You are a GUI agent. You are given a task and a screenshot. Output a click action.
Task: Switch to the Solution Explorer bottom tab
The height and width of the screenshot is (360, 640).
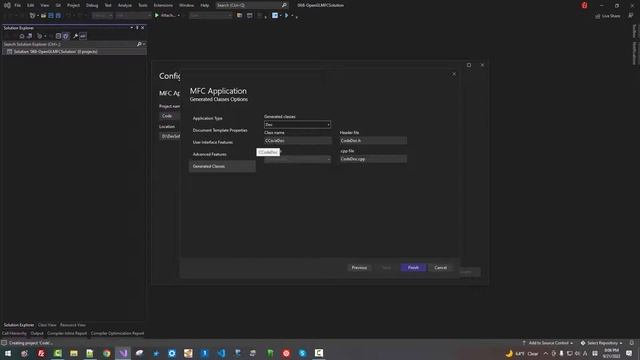(x=19, y=325)
